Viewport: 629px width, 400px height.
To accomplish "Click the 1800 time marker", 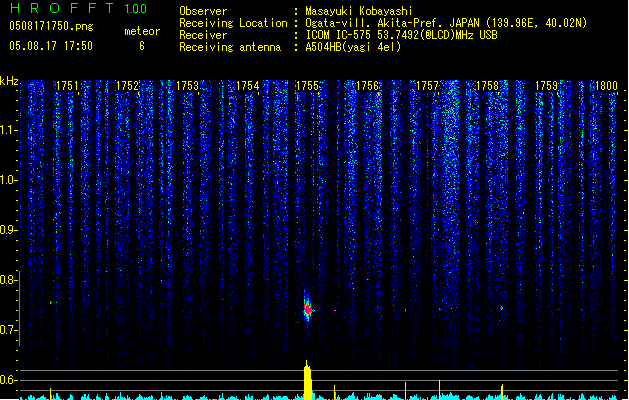I will tap(606, 86).
